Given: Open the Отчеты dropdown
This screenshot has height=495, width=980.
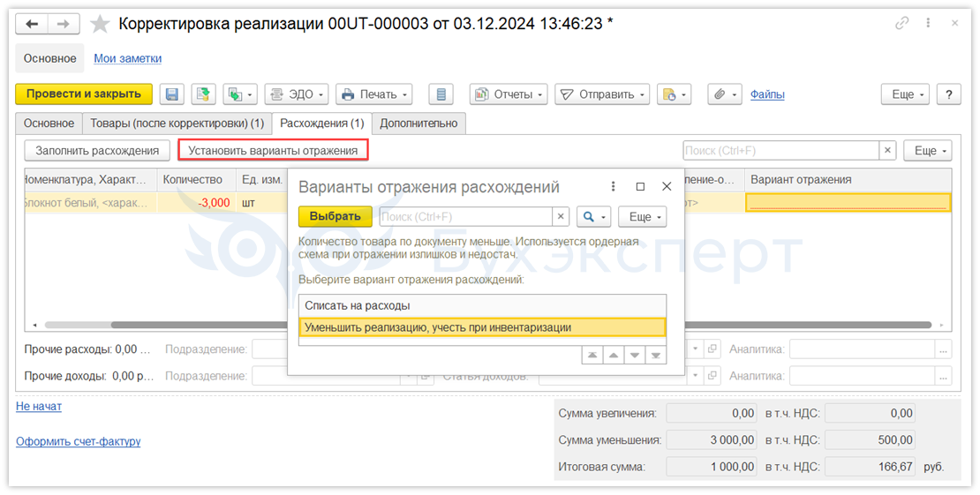Looking at the screenshot, I should pyautogui.click(x=509, y=94).
